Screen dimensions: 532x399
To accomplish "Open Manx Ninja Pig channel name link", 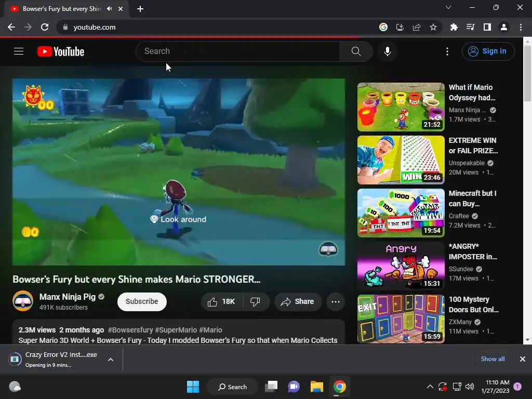I will 68,297.
